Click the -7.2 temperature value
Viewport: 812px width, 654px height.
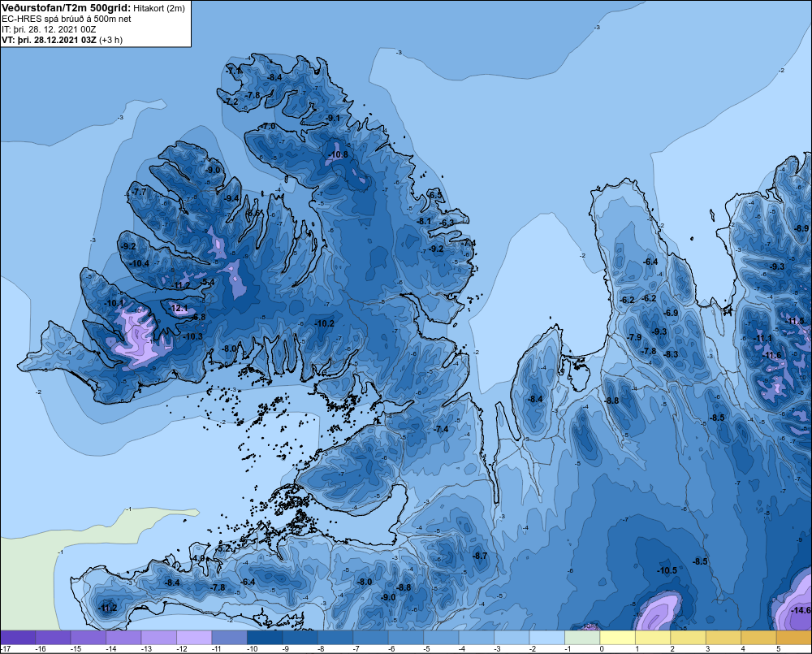click(x=231, y=102)
